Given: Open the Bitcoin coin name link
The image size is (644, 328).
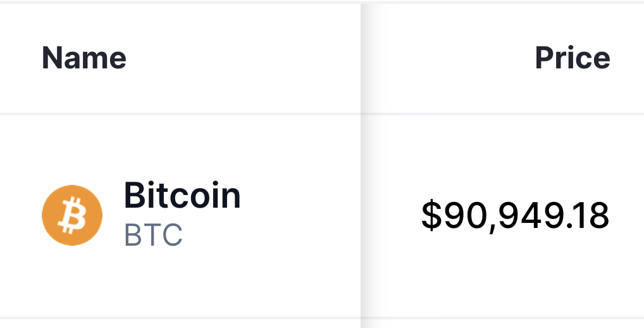Looking at the screenshot, I should point(182,196).
